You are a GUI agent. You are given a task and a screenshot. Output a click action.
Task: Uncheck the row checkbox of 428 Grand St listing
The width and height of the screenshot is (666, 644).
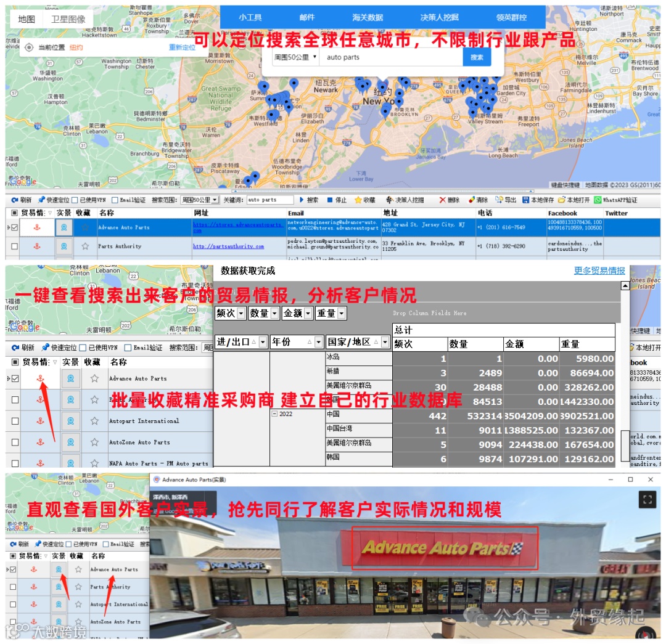14,227
